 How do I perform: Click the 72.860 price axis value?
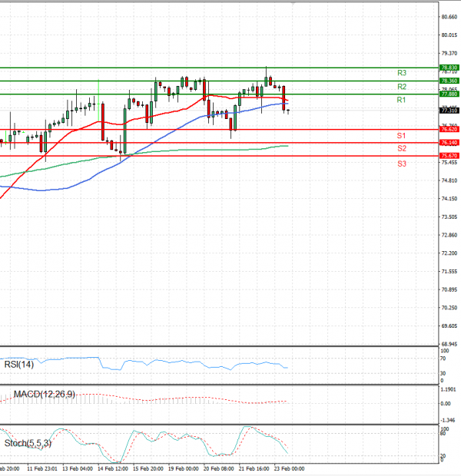[x=449, y=235]
